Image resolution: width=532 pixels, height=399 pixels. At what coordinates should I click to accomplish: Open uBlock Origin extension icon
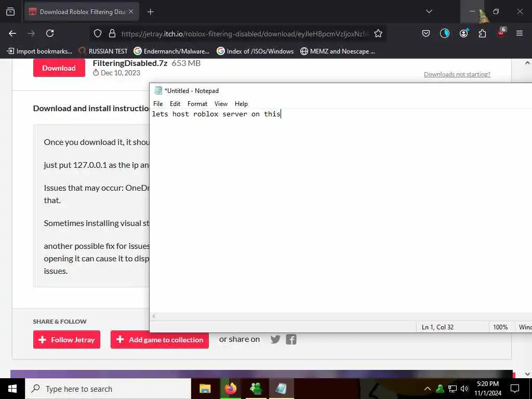click(501, 33)
